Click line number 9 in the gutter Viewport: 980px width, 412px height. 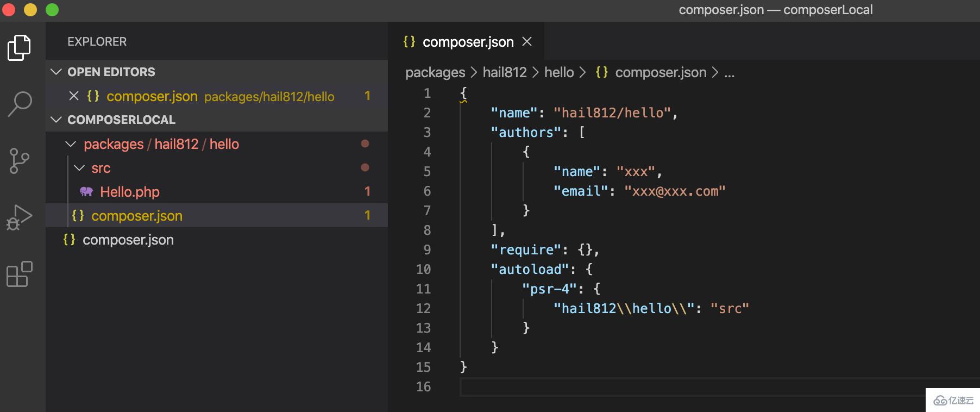[x=427, y=250]
